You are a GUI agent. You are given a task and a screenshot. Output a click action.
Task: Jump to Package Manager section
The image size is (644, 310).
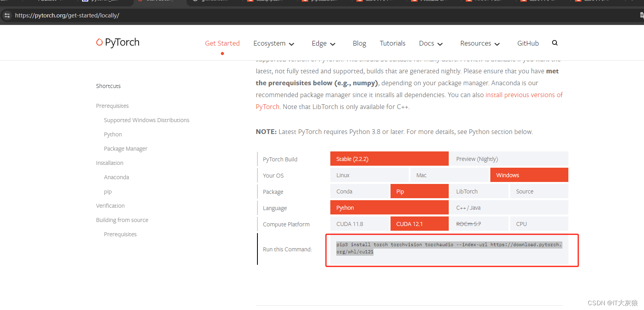click(x=126, y=149)
